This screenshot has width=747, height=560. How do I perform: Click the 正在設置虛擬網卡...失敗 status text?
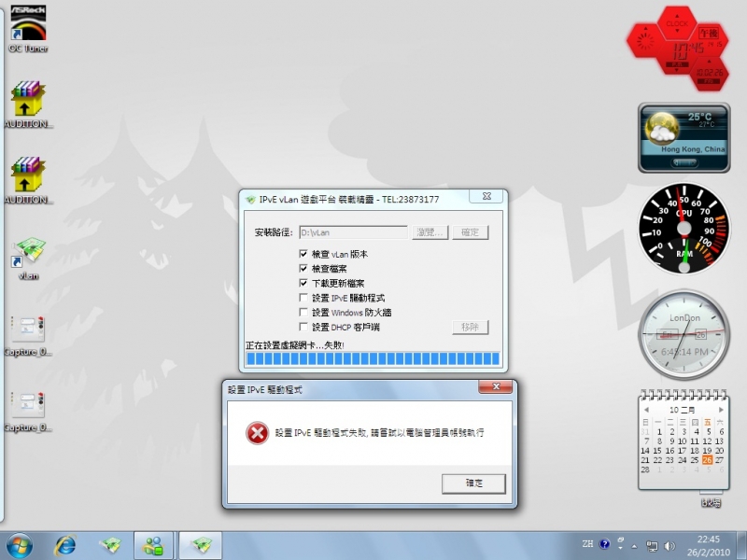(295, 345)
